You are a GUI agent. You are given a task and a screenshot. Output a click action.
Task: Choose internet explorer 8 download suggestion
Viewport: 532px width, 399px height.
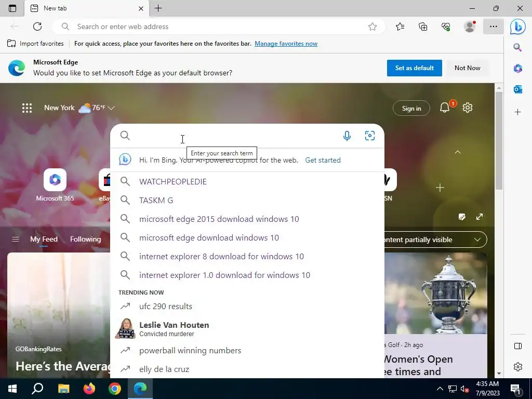[x=247, y=256]
